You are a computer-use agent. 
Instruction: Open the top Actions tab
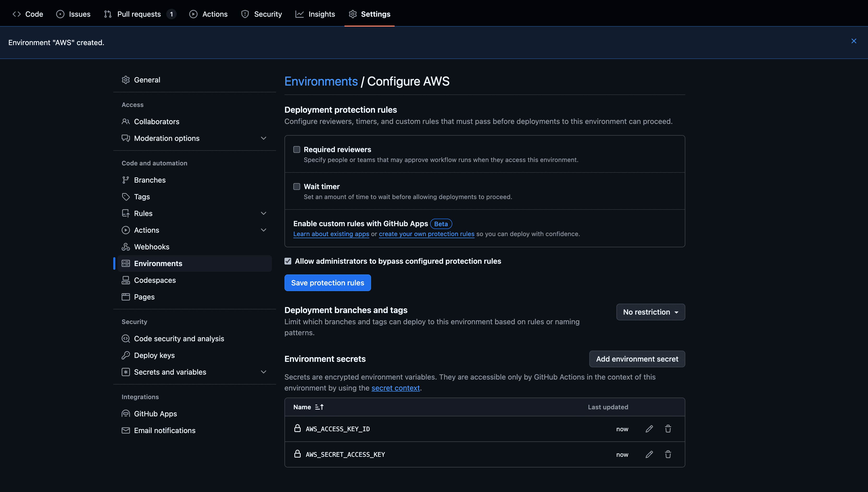pos(208,14)
